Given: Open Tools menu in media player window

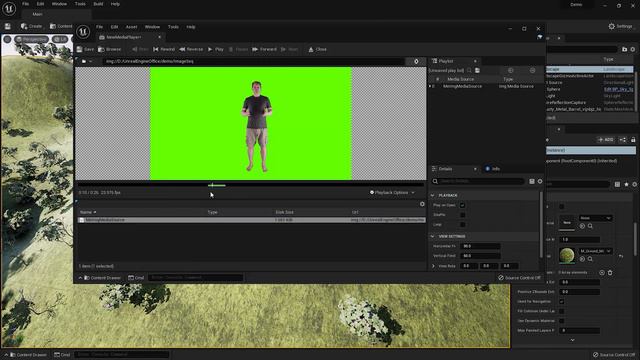Looking at the screenshot, I should [x=173, y=27].
